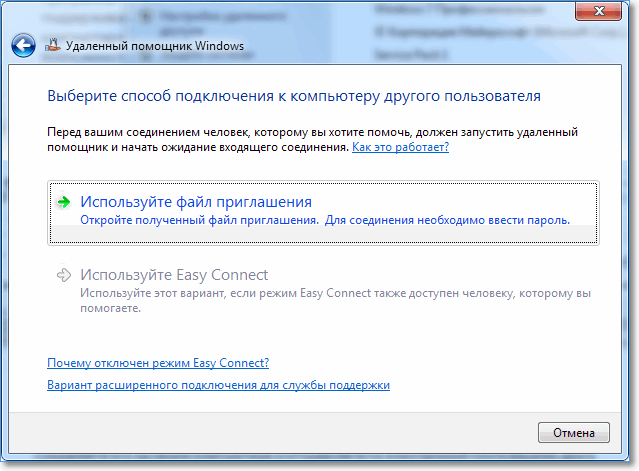Open 'Почему отключен режим Easy Connect?' link

158,363
